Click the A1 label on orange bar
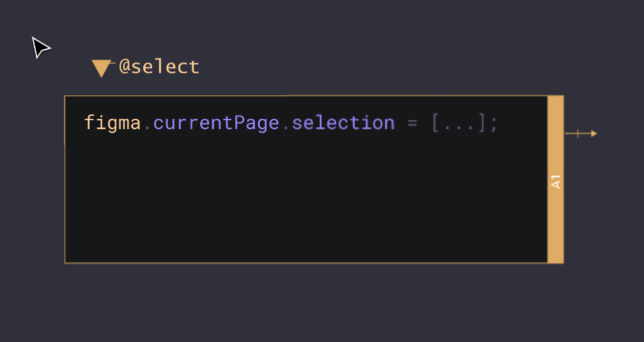 click(x=556, y=181)
